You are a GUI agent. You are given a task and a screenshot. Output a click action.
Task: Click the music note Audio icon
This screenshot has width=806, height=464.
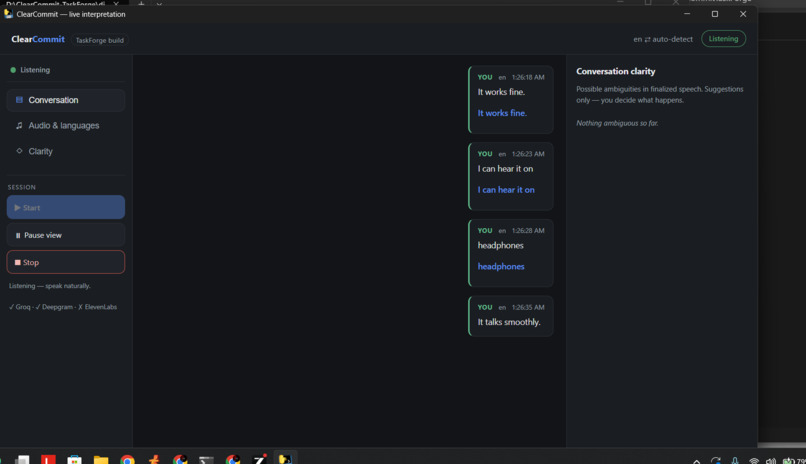(x=19, y=125)
